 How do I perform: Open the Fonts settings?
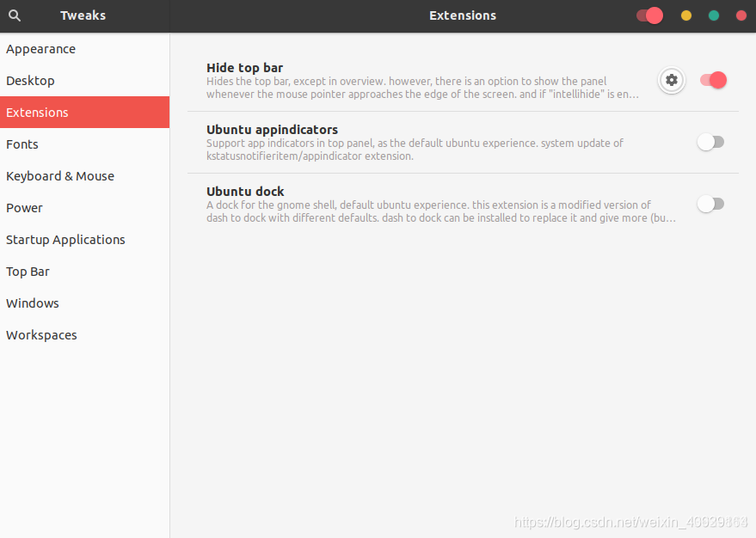pyautogui.click(x=85, y=144)
